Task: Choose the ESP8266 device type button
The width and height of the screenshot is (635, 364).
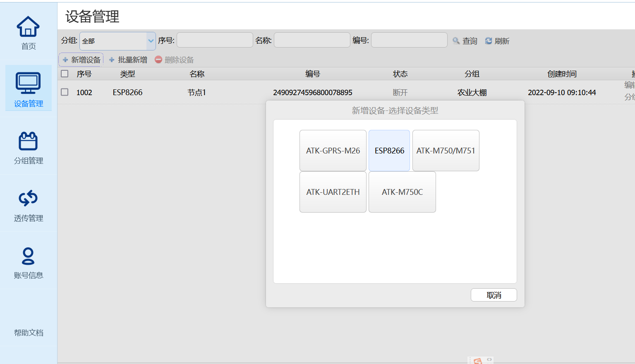Action: tap(389, 151)
